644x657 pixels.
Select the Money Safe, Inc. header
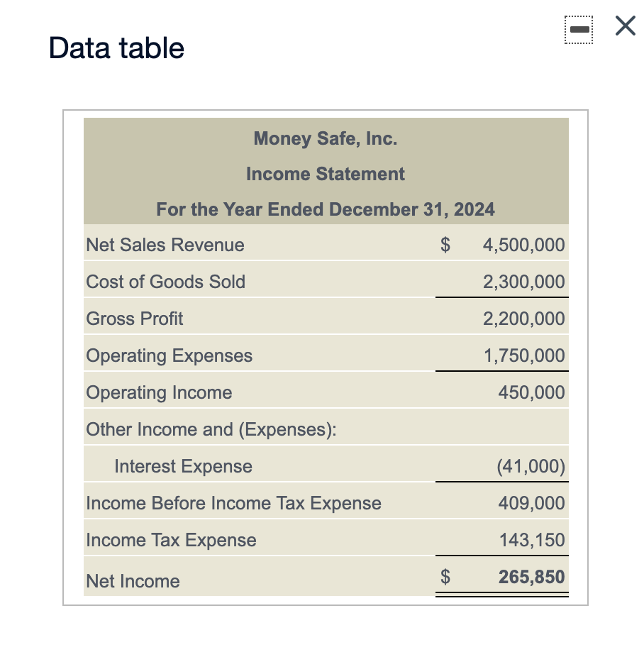coord(326,138)
